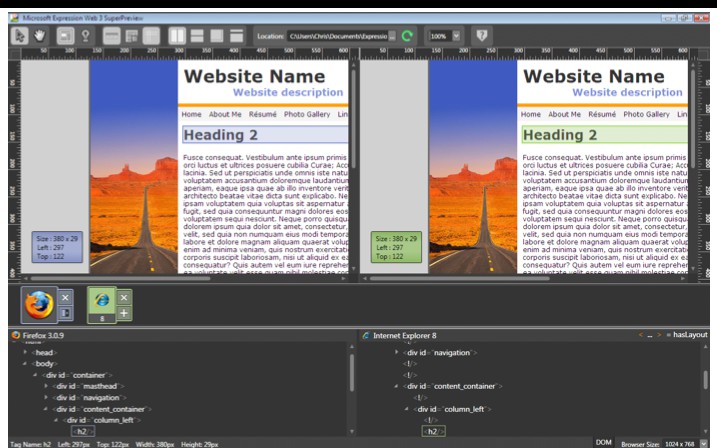717x448 pixels.
Task: Click the green refresh button beside Location
Action: click(x=406, y=36)
